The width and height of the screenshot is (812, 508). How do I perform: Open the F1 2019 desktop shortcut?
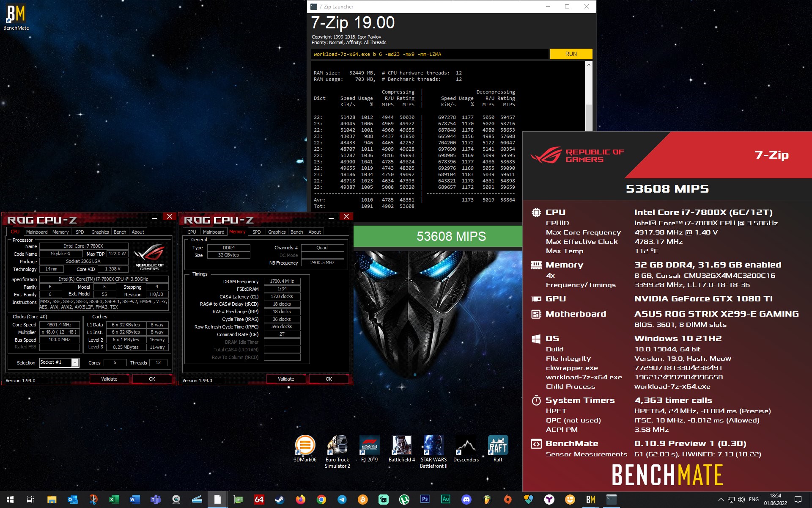tap(369, 449)
